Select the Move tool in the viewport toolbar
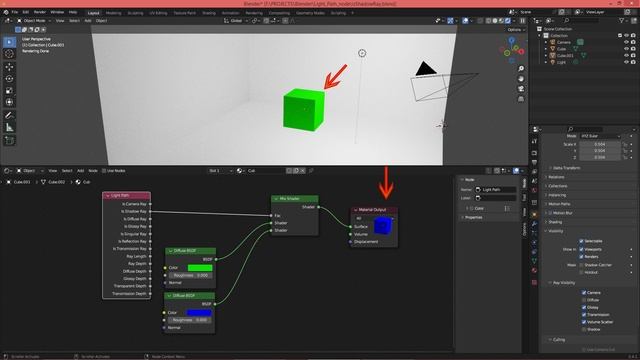The width and height of the screenshot is (640, 360). [9, 67]
